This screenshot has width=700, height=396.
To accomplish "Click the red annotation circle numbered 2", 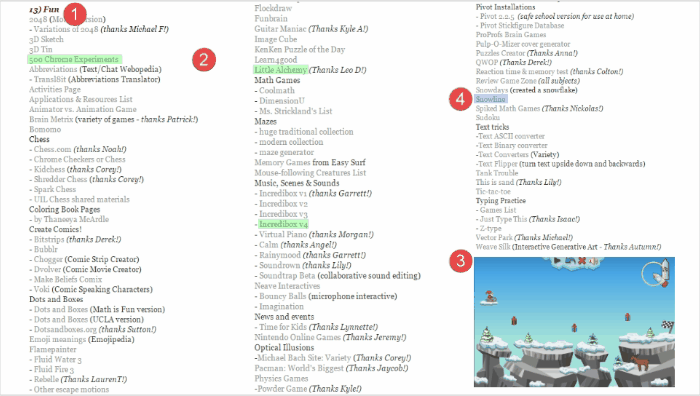I will click(204, 60).
